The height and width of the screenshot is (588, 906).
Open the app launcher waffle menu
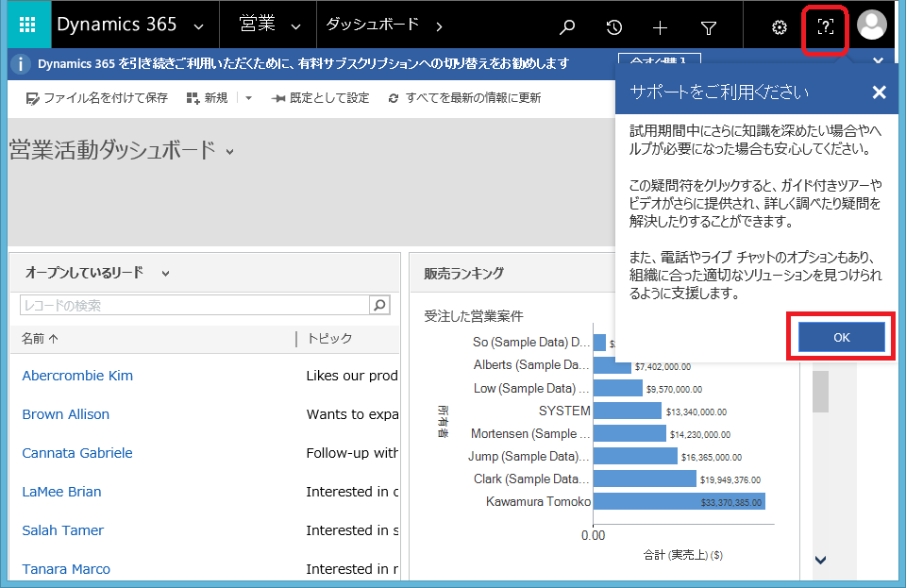[x=27, y=25]
